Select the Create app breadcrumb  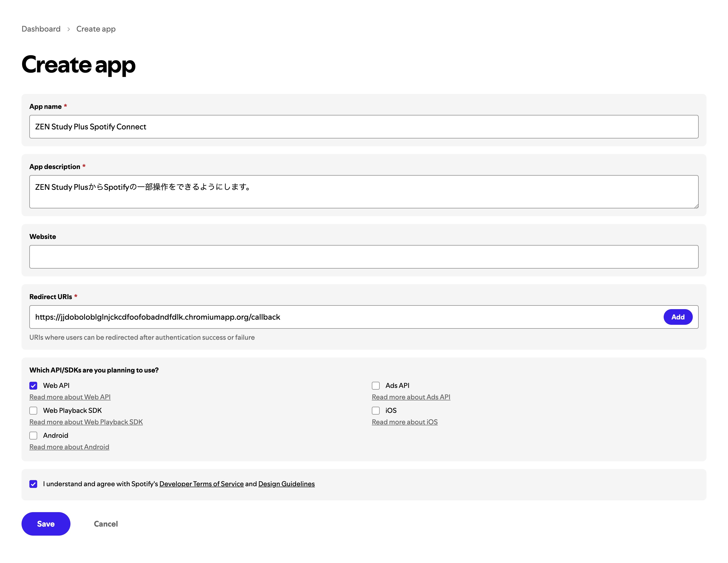(96, 29)
